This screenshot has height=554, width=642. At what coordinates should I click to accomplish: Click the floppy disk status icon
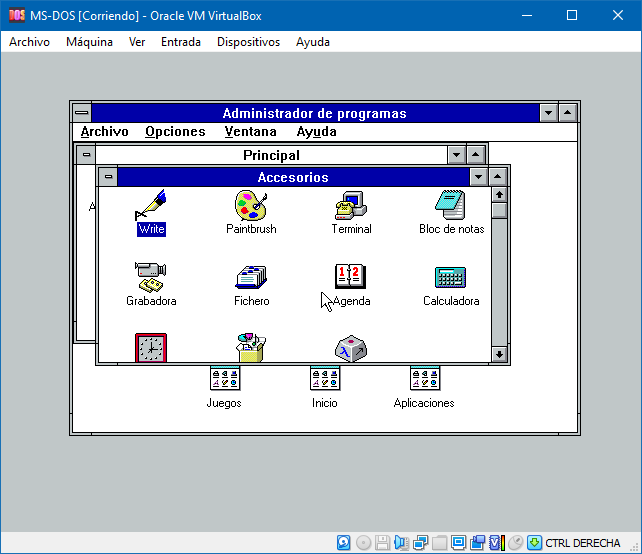point(382,543)
